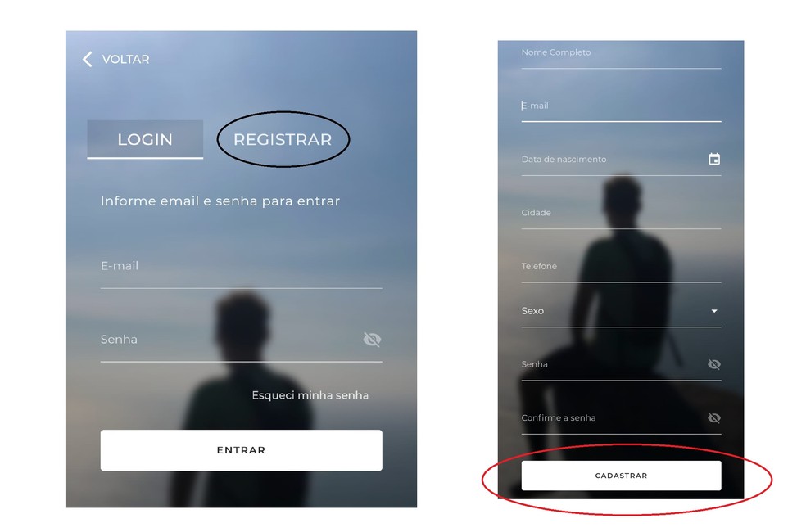Click the ENTRAR button
Viewport: 806px width, 532px height.
(x=241, y=450)
